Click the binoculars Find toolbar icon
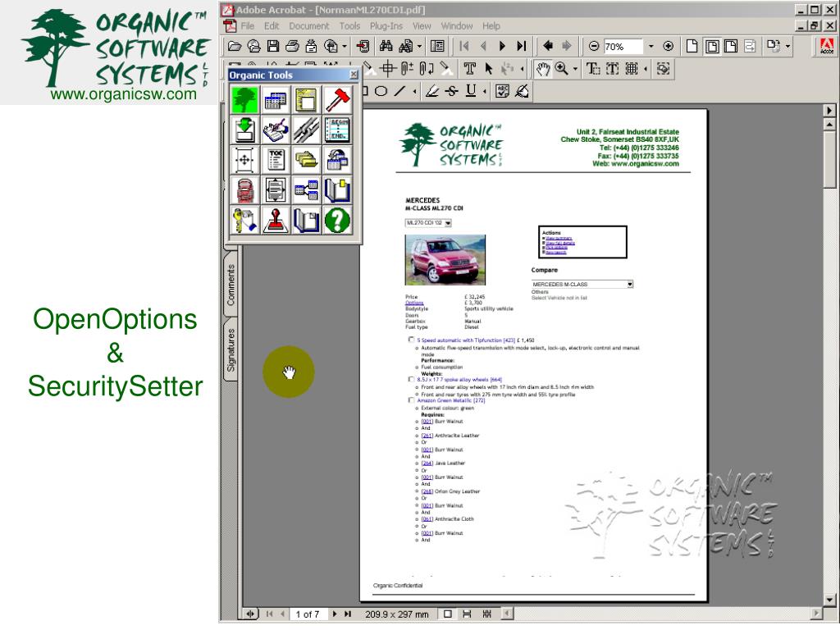 386,47
